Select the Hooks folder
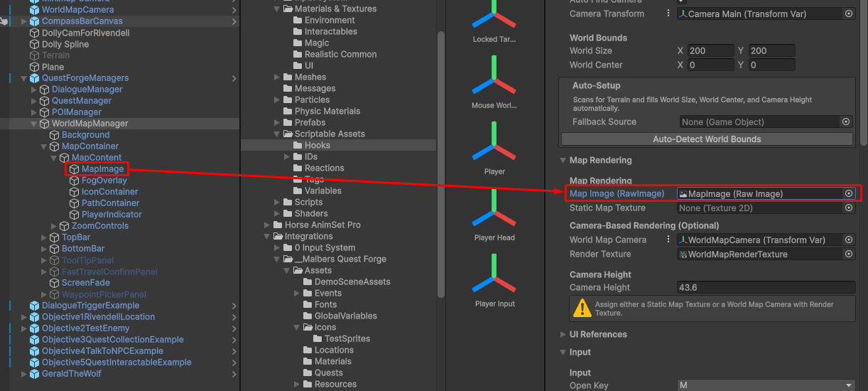The height and width of the screenshot is (391, 868). pyautogui.click(x=317, y=145)
